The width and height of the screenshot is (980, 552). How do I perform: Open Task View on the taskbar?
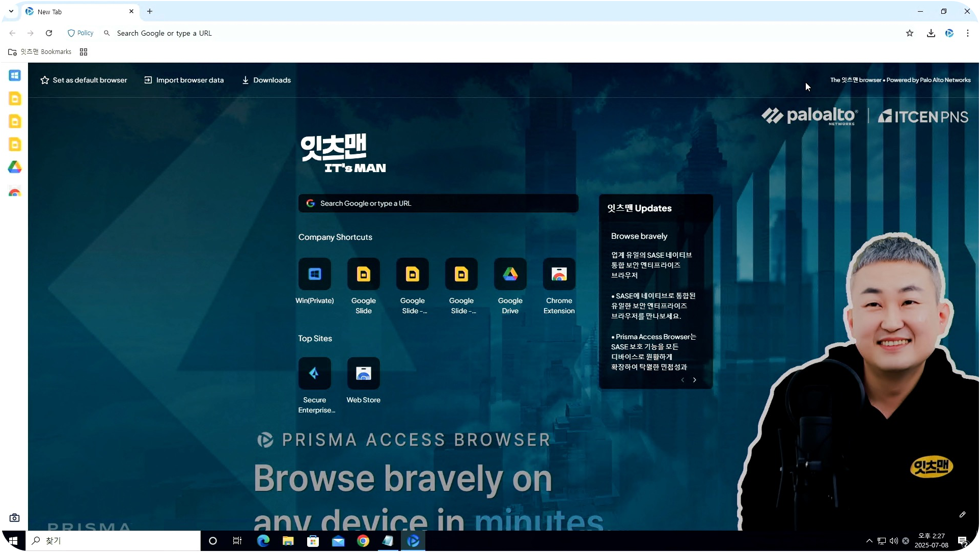point(237,541)
